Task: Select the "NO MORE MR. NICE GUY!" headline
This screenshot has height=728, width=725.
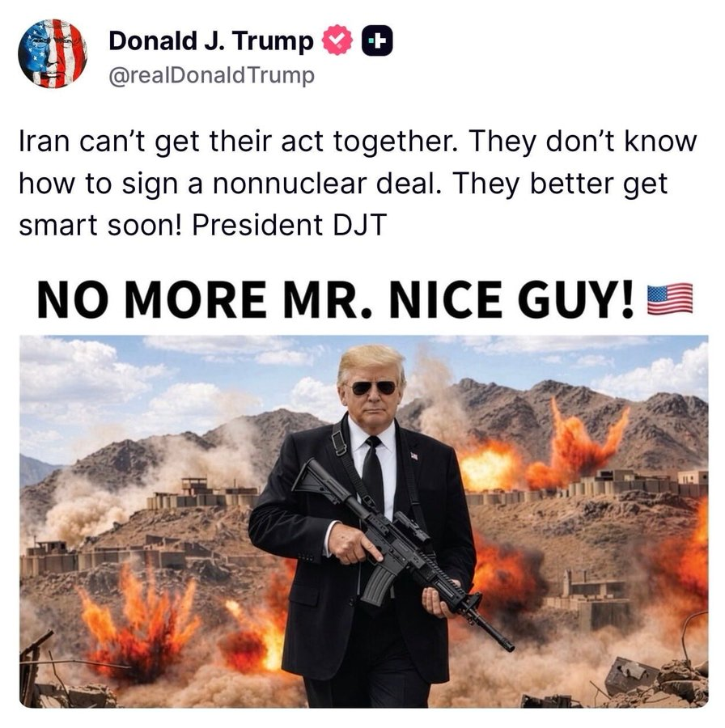Action: (x=335, y=299)
